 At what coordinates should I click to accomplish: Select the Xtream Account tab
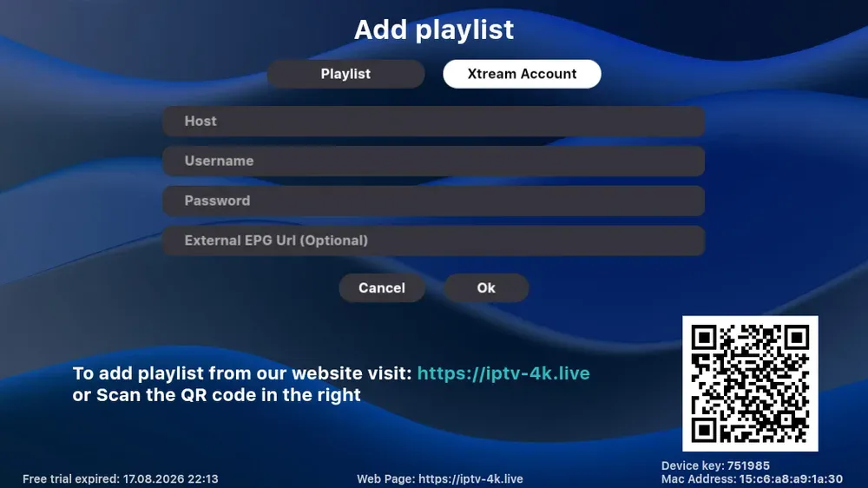[522, 74]
